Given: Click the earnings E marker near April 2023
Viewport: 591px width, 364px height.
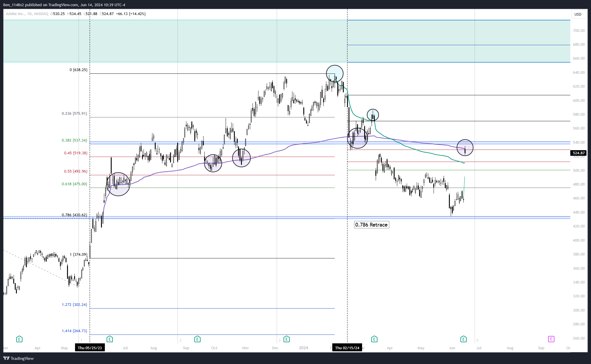Looking at the screenshot, I should pyautogui.click(x=19, y=339).
